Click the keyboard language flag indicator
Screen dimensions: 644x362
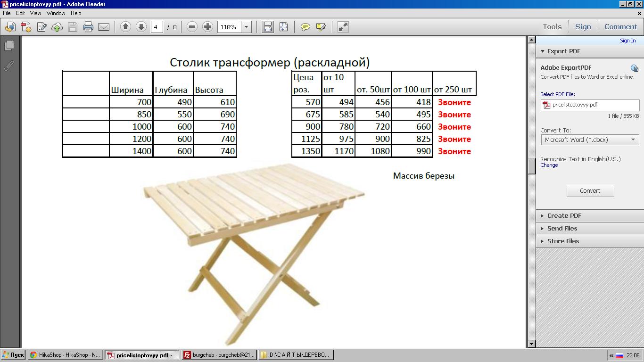coord(619,355)
